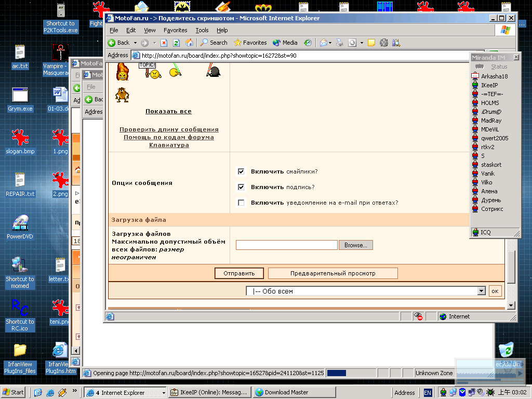The height and width of the screenshot is (399, 532).
Task: Expand the Back button history dropdown arrow
Action: coord(135,43)
